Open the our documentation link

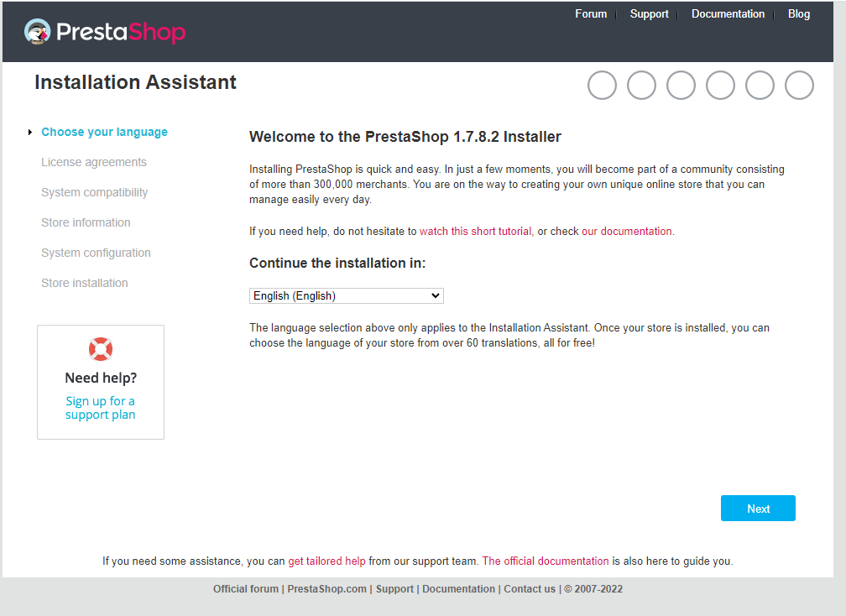coord(627,232)
